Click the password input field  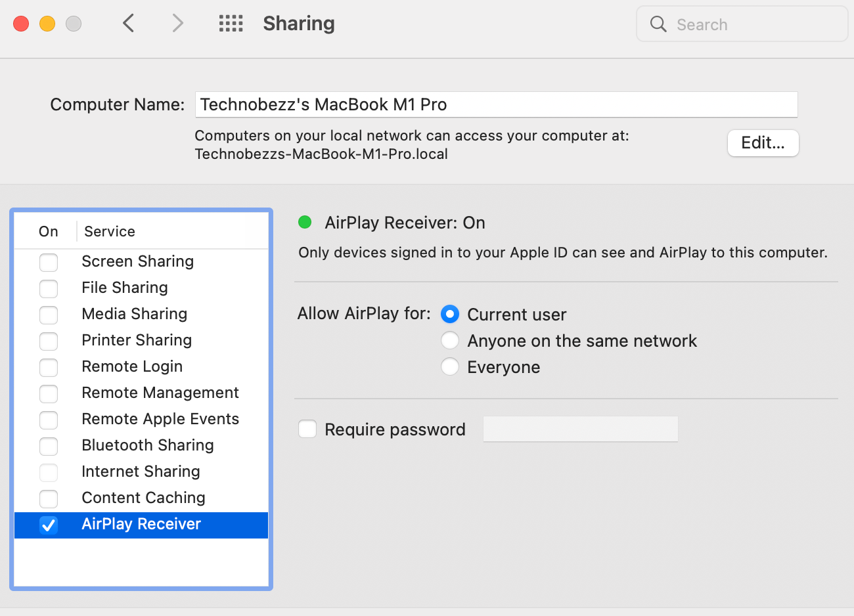[x=581, y=429]
